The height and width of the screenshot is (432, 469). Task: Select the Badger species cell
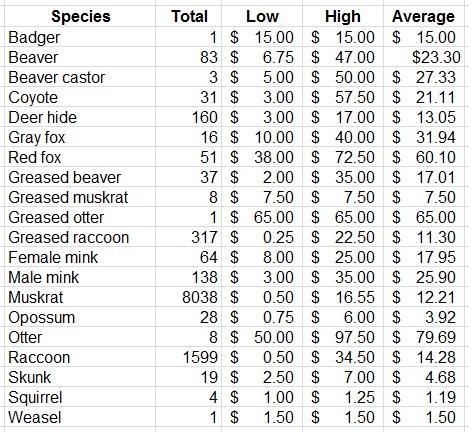(80, 37)
